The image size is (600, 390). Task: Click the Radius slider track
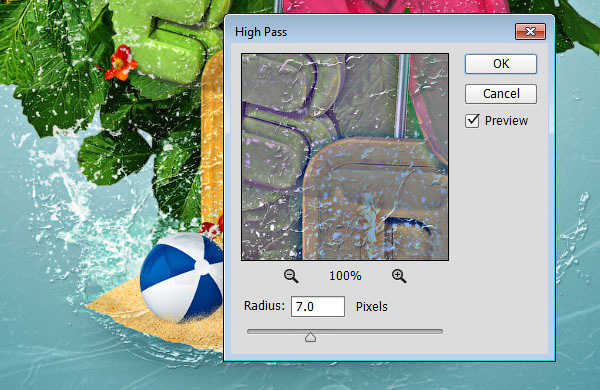345,331
